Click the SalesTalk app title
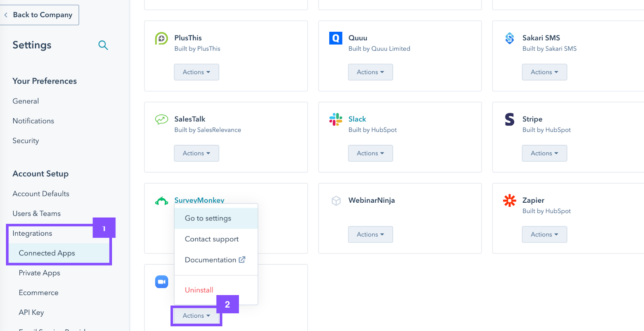The image size is (644, 331). pos(190,119)
